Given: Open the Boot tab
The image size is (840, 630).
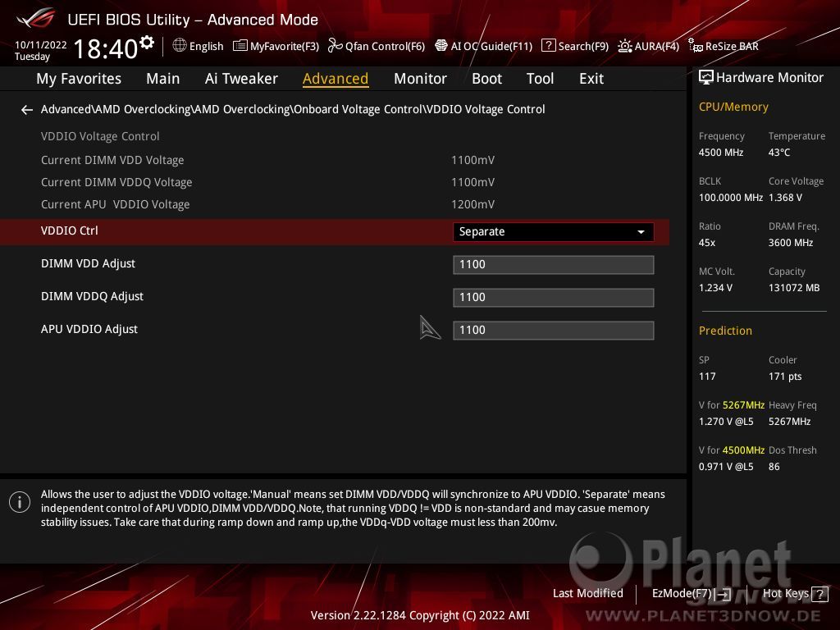Looking at the screenshot, I should (x=486, y=79).
